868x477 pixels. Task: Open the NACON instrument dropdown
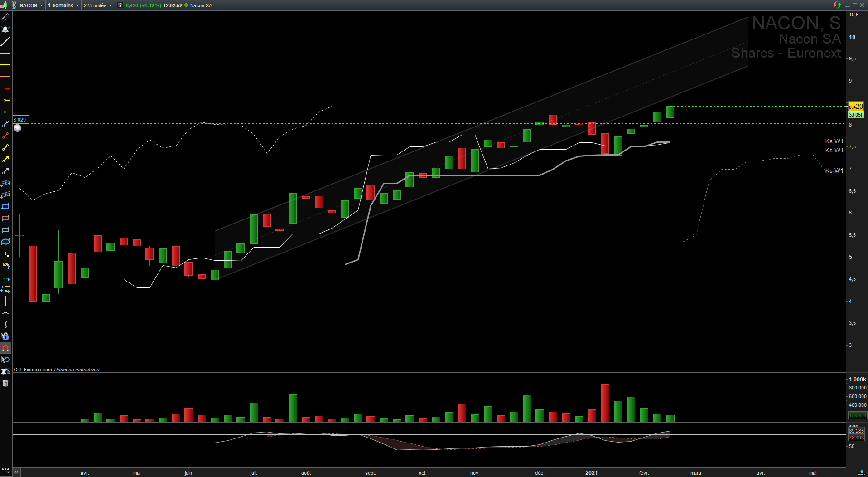(31, 5)
